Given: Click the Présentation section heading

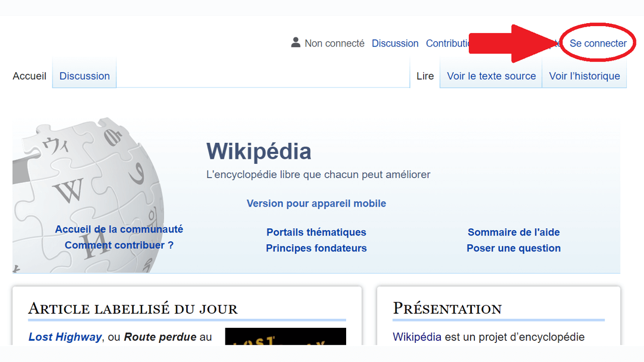Looking at the screenshot, I should coord(447,308).
